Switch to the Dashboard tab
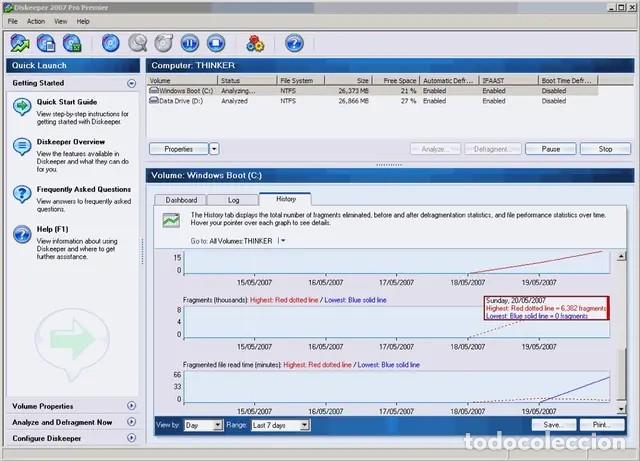640x461 pixels. click(181, 200)
